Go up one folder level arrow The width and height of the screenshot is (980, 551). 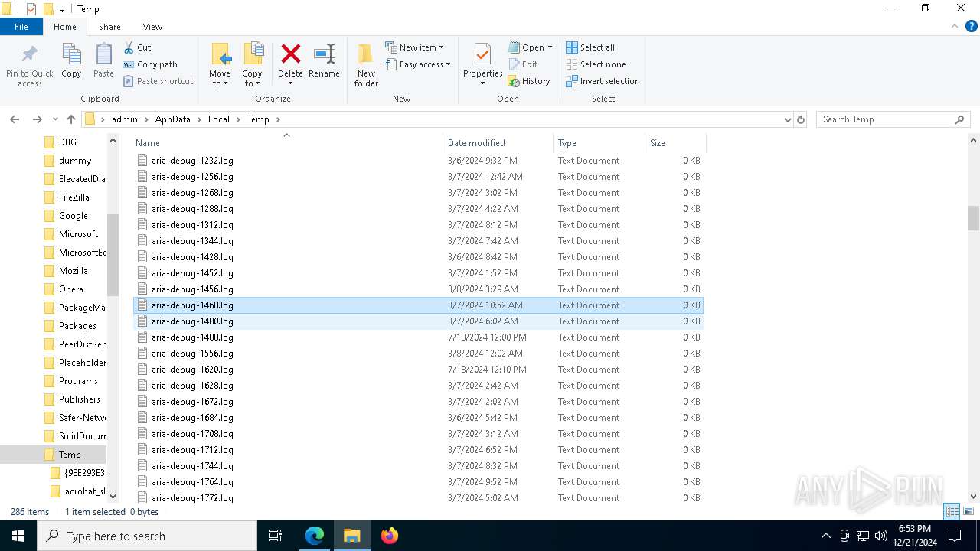tap(71, 119)
